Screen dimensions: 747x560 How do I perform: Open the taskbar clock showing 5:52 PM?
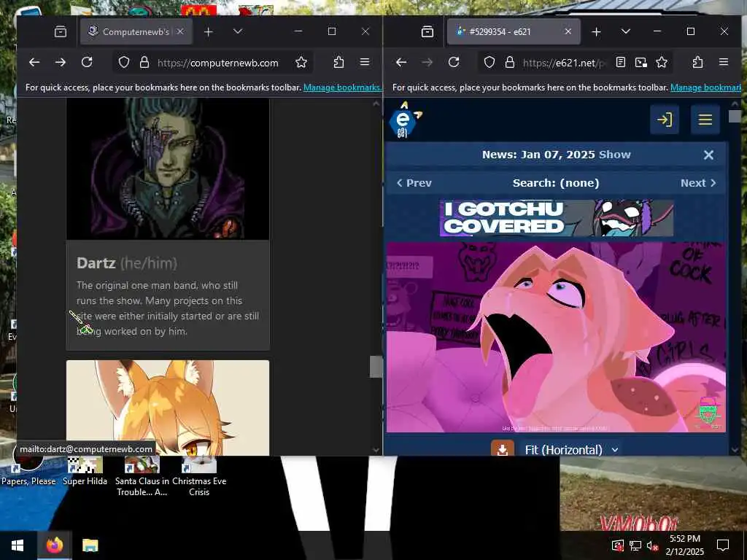pos(684,545)
